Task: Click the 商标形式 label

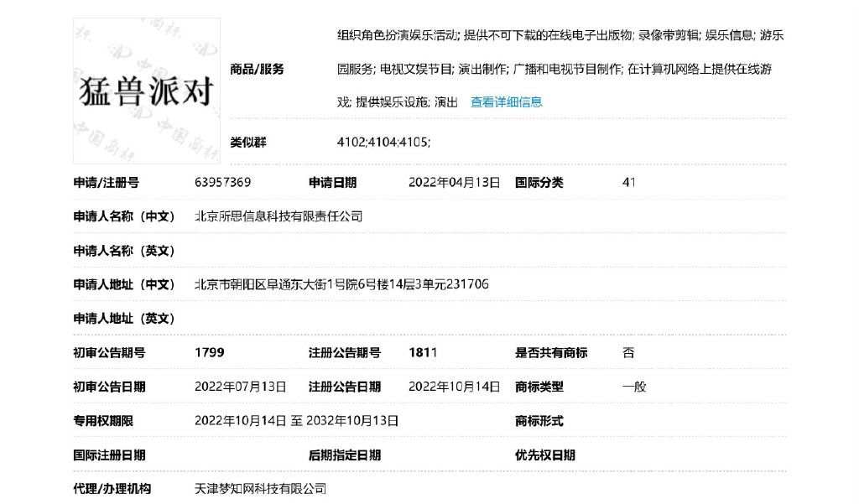Action: click(539, 421)
